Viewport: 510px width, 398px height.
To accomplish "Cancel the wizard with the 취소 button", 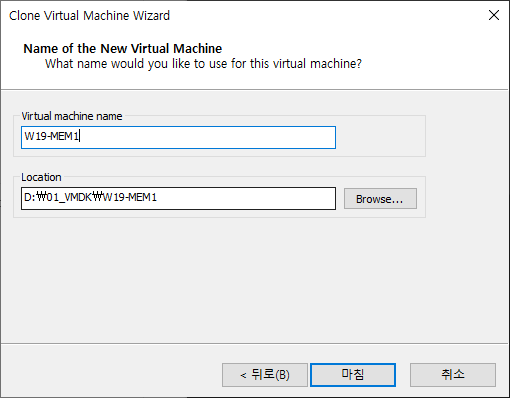I will 453,375.
